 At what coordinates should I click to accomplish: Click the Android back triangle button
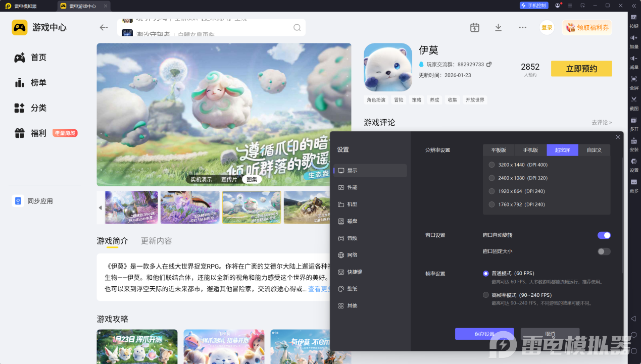point(633,318)
